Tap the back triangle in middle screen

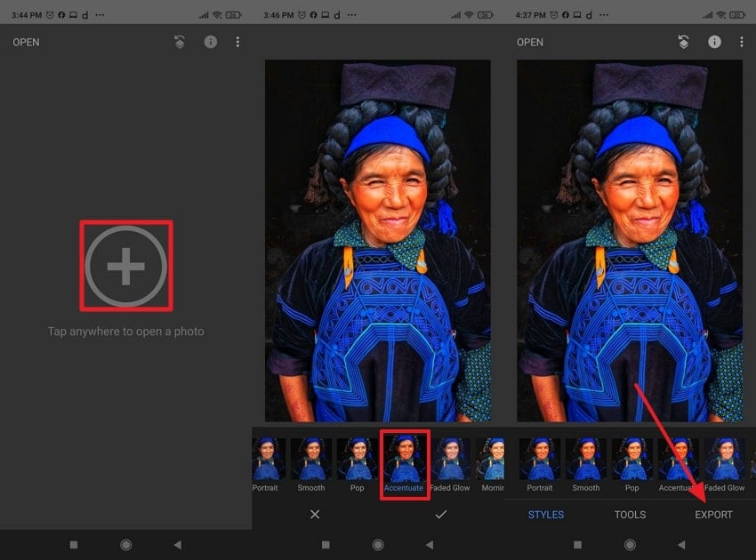(430, 545)
